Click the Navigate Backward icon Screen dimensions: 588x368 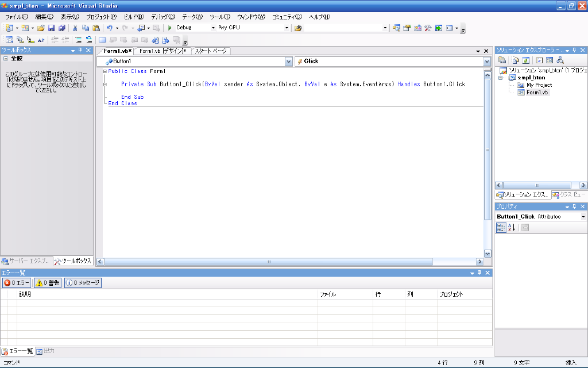tap(141, 28)
